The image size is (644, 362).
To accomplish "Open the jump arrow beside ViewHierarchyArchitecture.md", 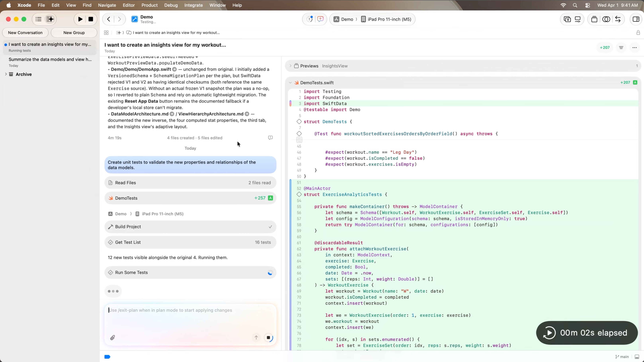I will (x=247, y=114).
